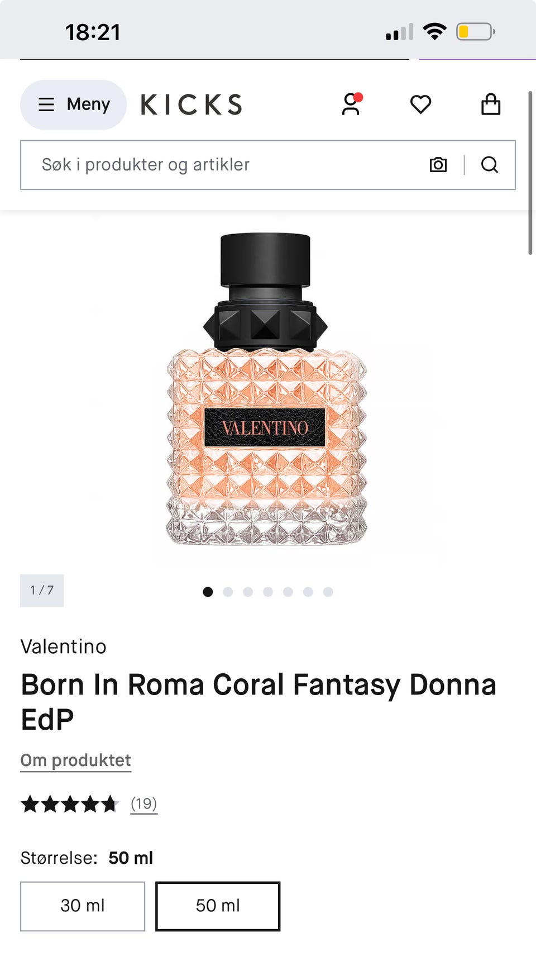Tap the 1 / 7 image counter
This screenshot has height=980, width=536.
42,591
